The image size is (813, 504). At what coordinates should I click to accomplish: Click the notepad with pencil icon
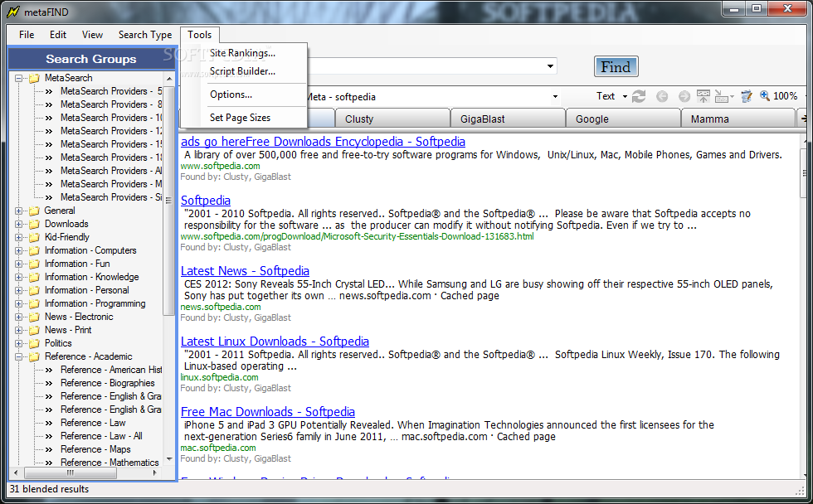[x=747, y=96]
